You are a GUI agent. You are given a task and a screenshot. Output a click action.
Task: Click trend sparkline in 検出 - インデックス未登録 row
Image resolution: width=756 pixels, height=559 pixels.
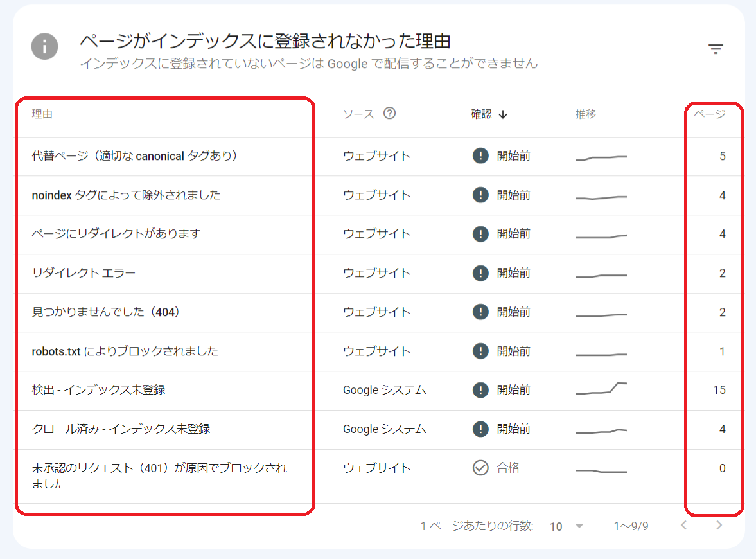pos(601,388)
